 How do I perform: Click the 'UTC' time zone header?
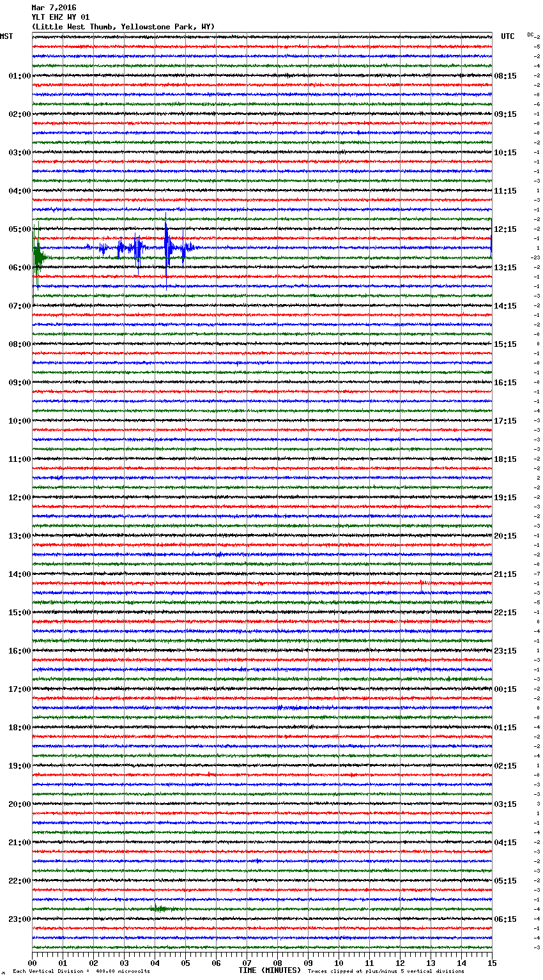tap(507, 36)
